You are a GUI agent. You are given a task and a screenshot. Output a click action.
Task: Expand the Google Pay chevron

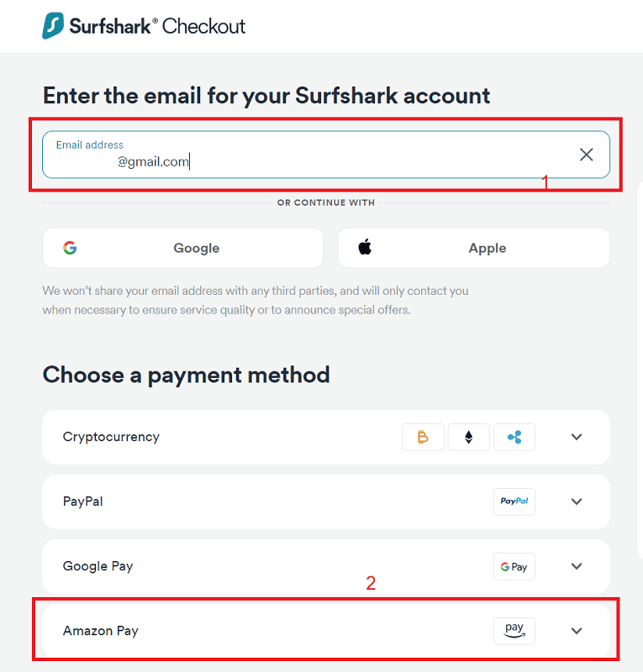coord(577,566)
